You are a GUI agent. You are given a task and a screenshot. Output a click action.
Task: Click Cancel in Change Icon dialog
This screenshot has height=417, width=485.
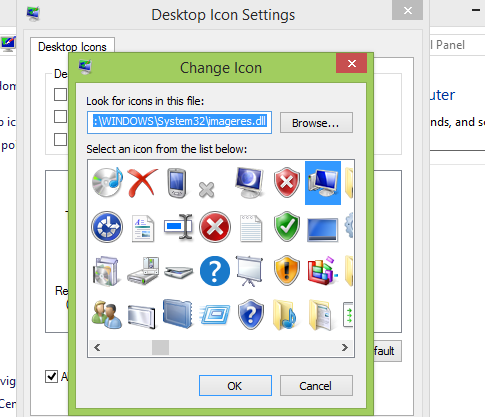[x=316, y=386]
